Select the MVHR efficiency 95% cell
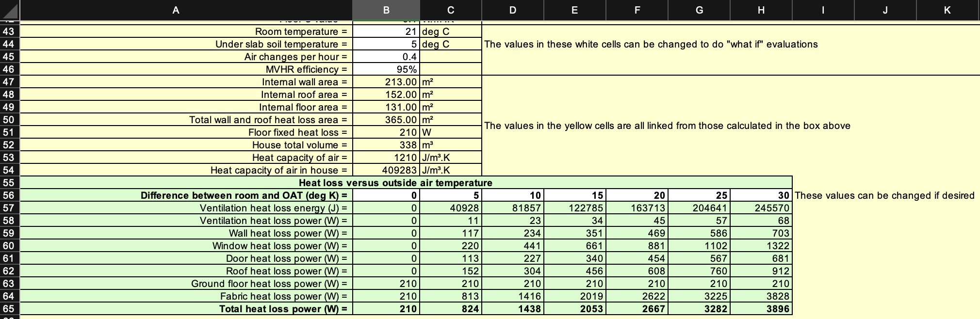The image size is (980, 319). click(x=386, y=69)
